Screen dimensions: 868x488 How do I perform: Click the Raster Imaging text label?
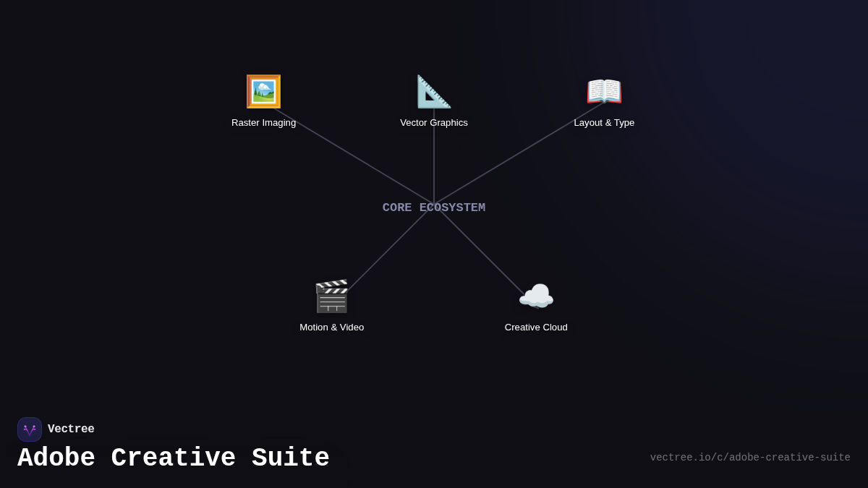pos(263,122)
